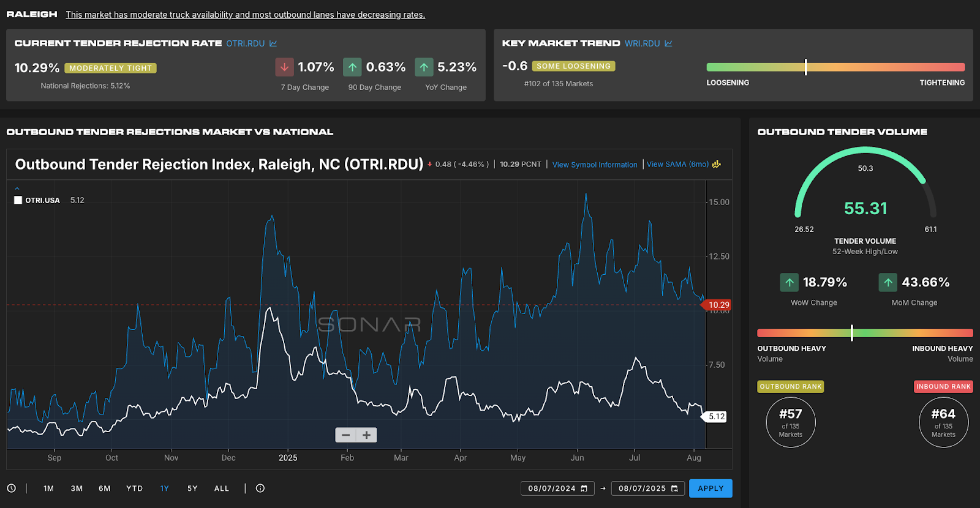Viewport: 980px width, 508px height.
Task: Click the OUTBOUND RANK badge
Action: (x=791, y=387)
